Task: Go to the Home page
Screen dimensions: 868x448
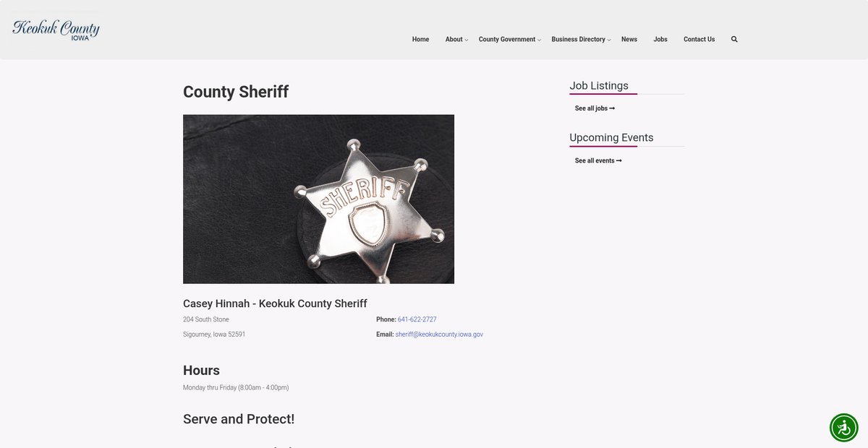Action: [420, 39]
